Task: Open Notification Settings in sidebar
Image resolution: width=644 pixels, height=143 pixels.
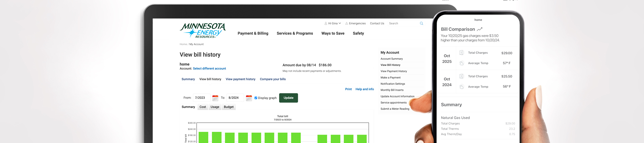Action: point(393,84)
